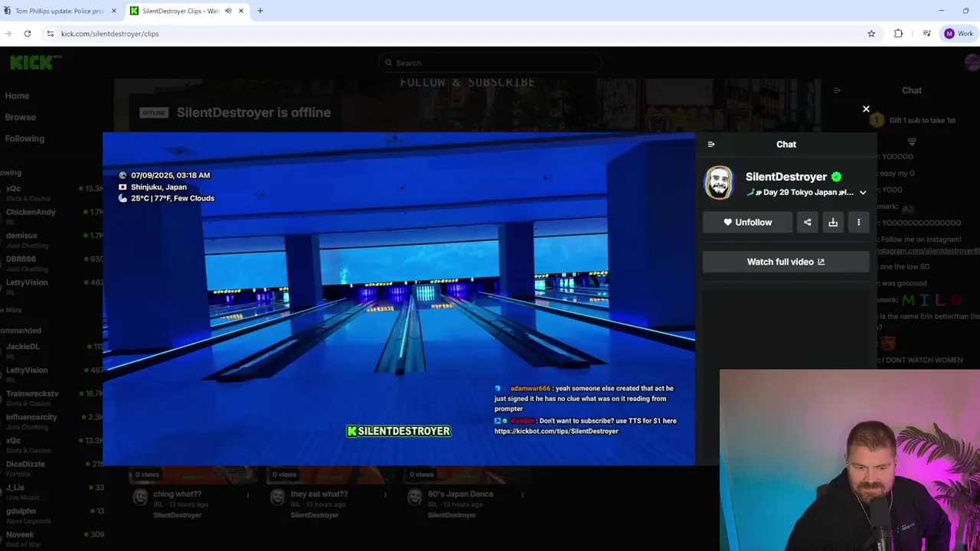Reload the page in browser toolbar

28,34
